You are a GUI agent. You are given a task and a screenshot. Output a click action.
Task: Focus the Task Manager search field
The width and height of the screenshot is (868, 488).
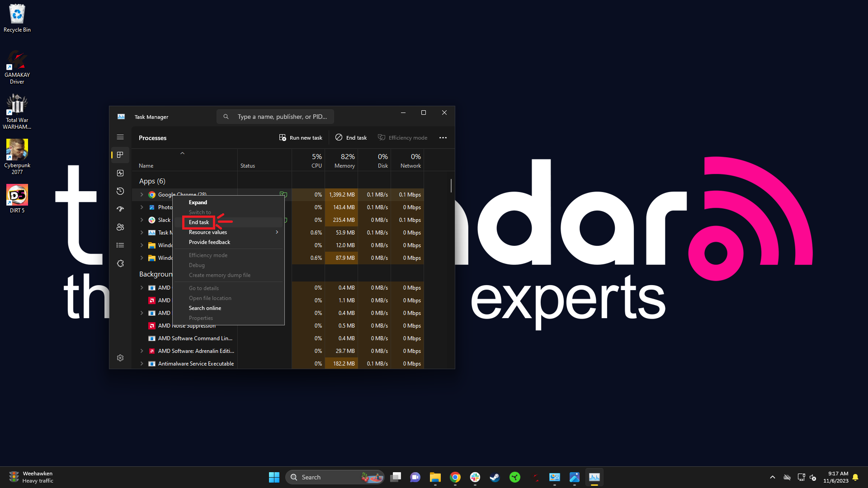click(275, 117)
